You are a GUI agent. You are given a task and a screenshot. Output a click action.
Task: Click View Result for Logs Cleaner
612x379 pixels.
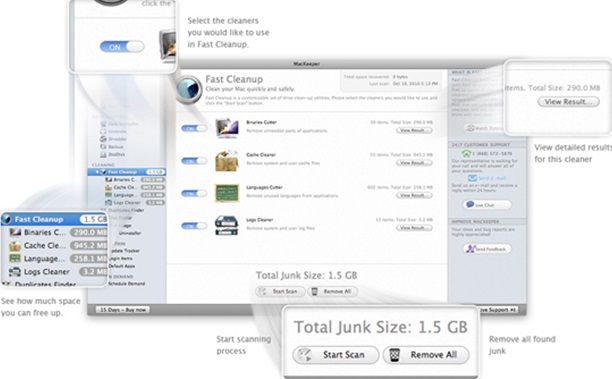tap(414, 227)
